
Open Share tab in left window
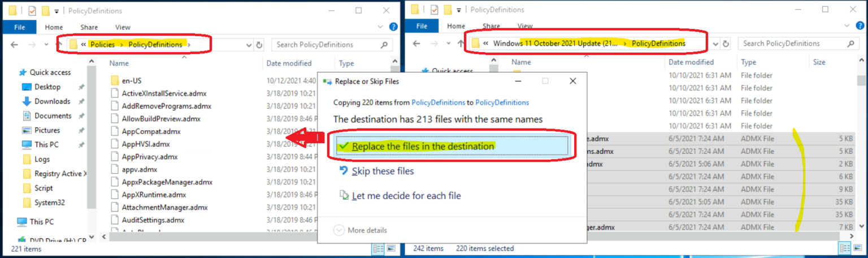pos(89,27)
